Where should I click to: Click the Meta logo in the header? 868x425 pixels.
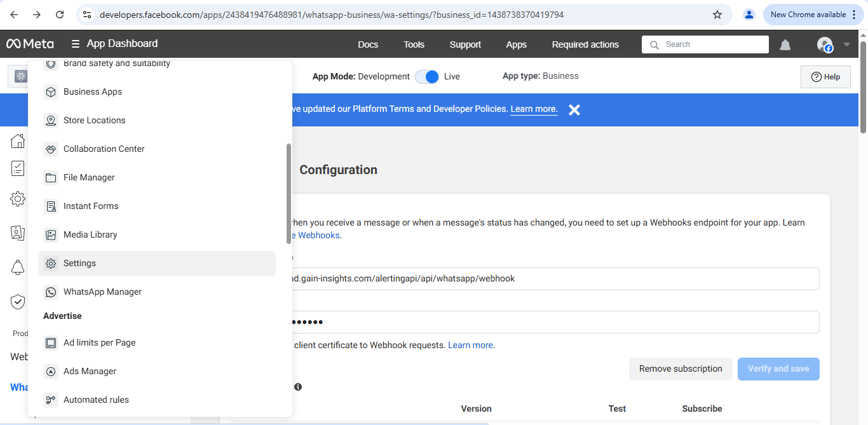pyautogui.click(x=30, y=44)
